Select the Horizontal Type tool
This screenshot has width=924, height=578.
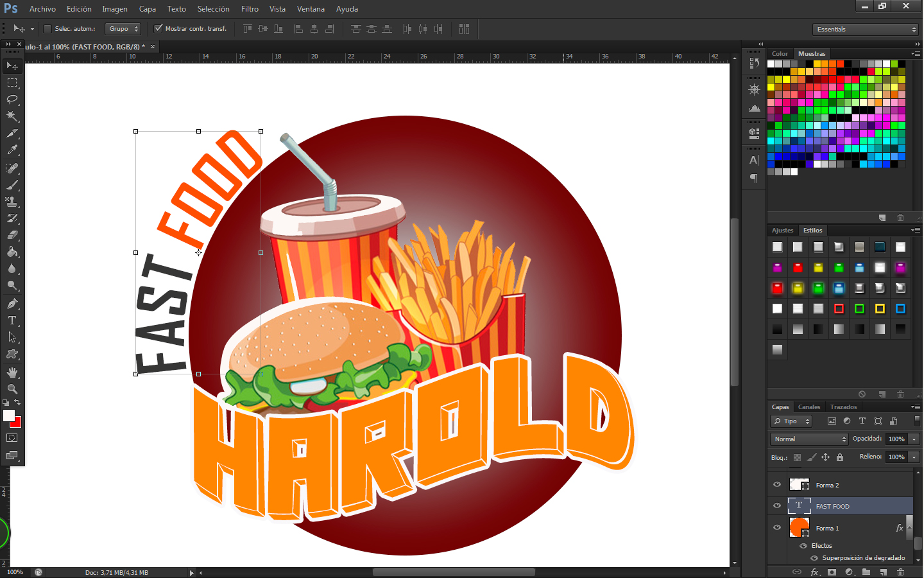[12, 320]
